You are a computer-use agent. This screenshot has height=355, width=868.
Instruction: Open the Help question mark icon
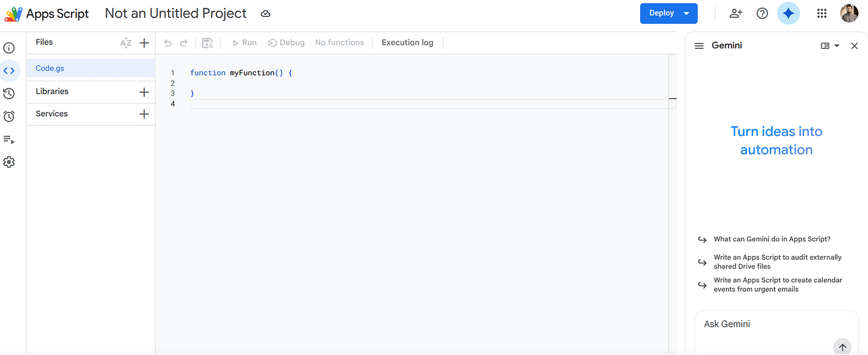tap(762, 13)
